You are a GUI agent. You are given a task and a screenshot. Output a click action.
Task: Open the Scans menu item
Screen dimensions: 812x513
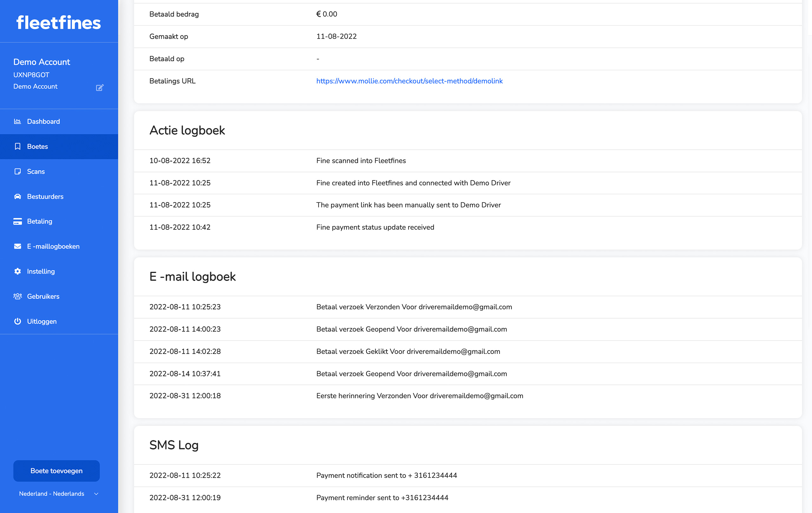pos(59,171)
